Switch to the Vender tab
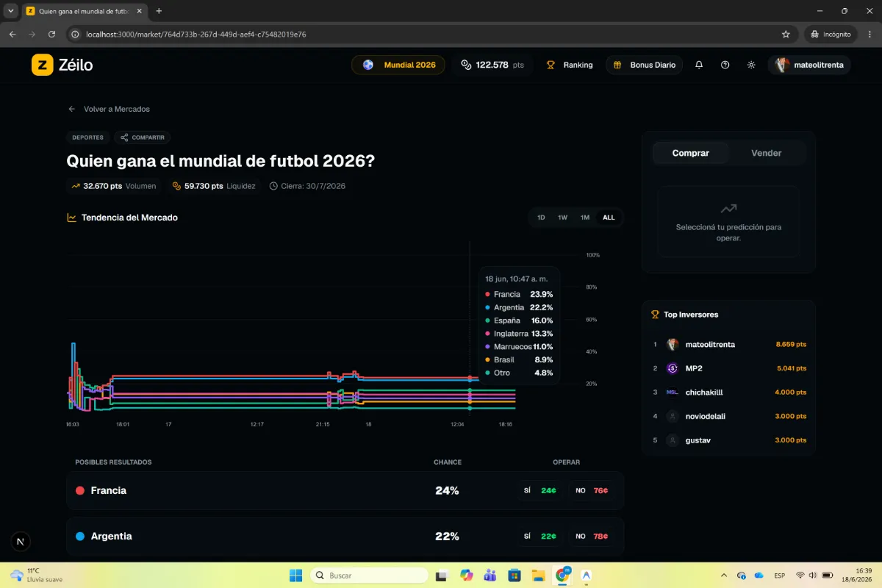Viewport: 882px width, 588px height. 766,153
